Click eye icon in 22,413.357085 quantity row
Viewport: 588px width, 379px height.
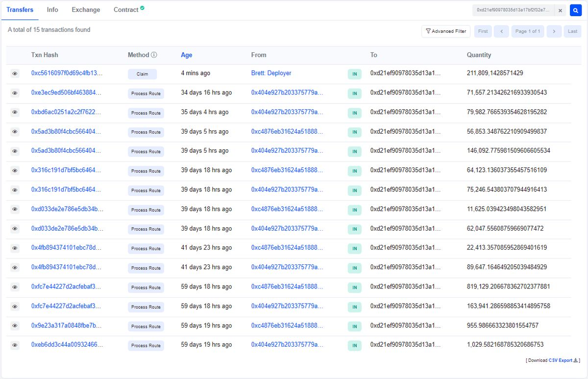(x=15, y=248)
